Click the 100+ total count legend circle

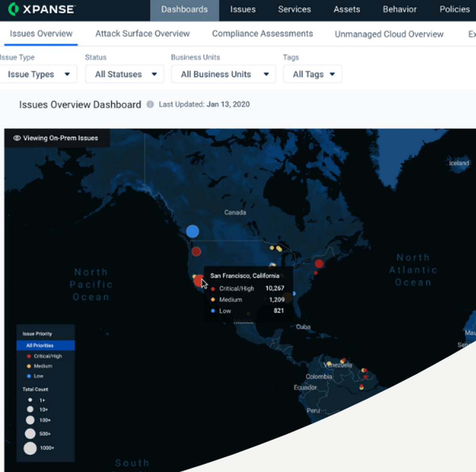pyautogui.click(x=30, y=420)
